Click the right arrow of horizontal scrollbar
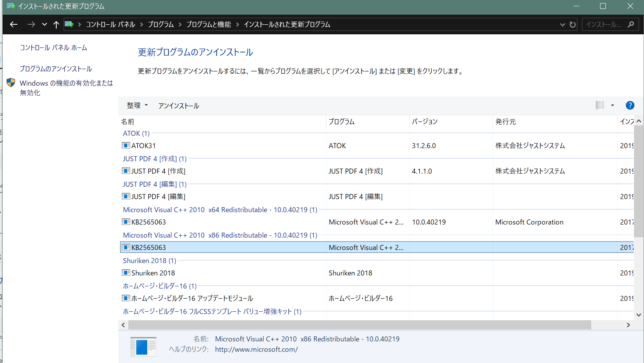The width and height of the screenshot is (644, 363). tap(628, 325)
